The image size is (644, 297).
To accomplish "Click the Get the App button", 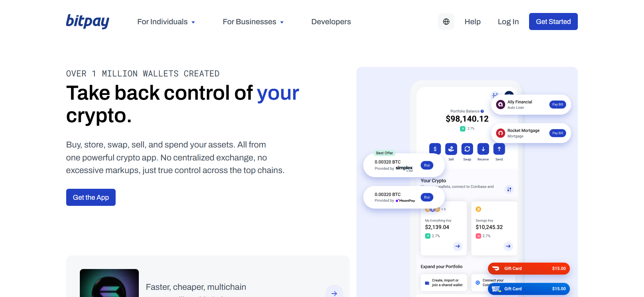I will tap(91, 197).
